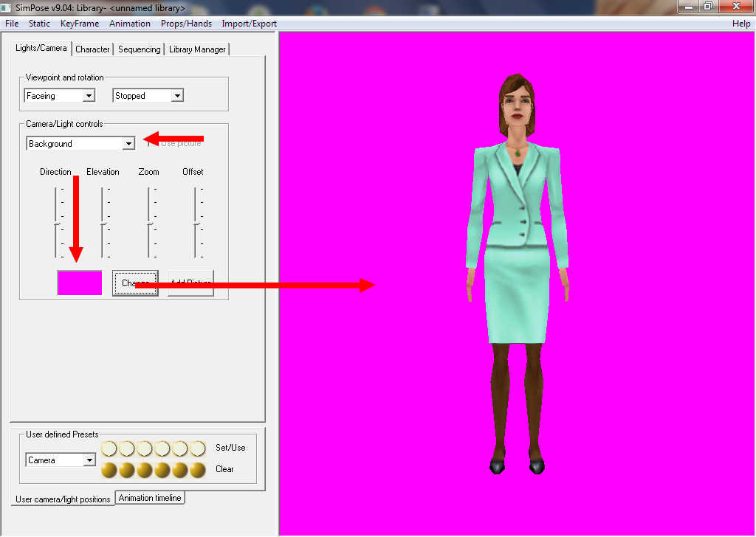Click the magenta background color swatch

[x=80, y=283]
